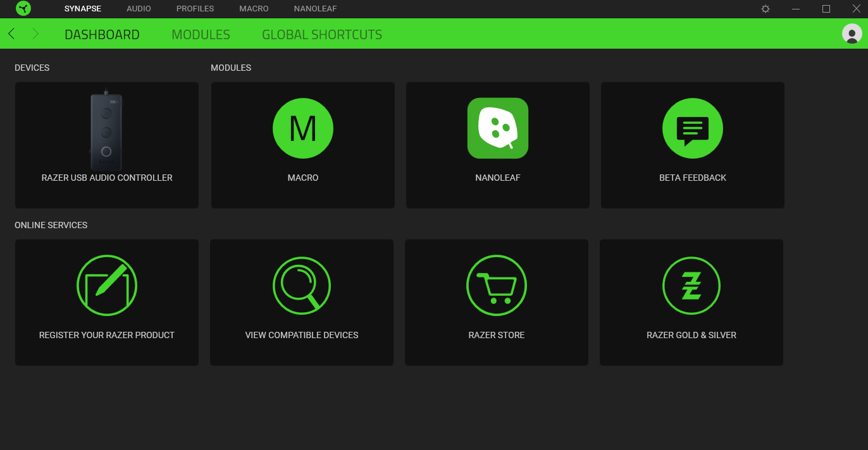The height and width of the screenshot is (450, 868).
Task: Click Register Your Razer Product link
Action: click(107, 335)
